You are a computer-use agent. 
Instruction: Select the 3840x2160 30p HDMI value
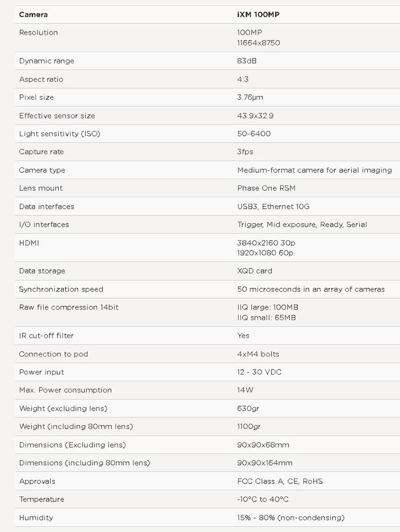coord(266,243)
